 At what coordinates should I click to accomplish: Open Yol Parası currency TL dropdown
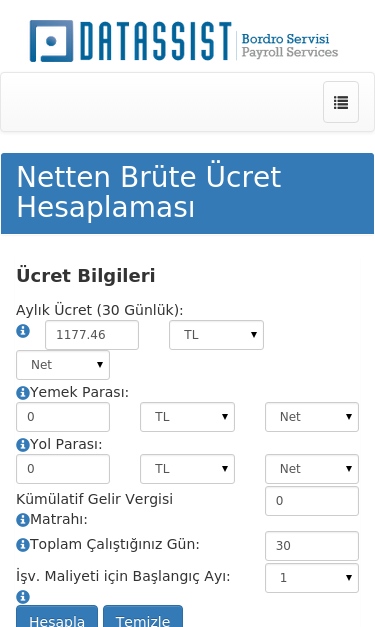[x=187, y=469]
